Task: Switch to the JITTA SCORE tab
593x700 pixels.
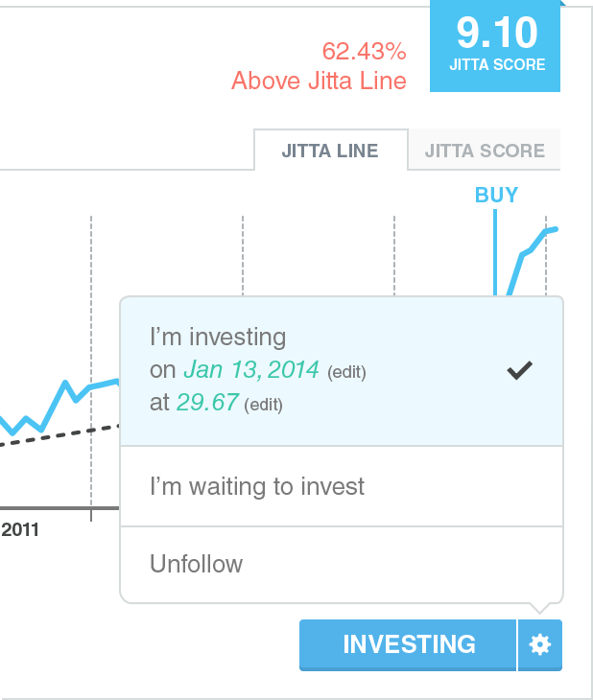Action: click(485, 151)
